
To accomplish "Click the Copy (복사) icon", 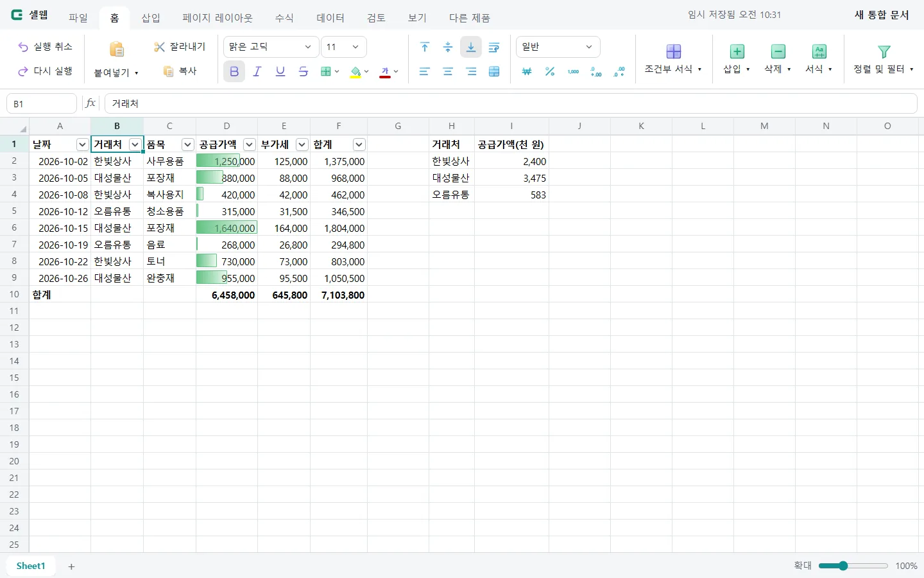I will (x=169, y=71).
